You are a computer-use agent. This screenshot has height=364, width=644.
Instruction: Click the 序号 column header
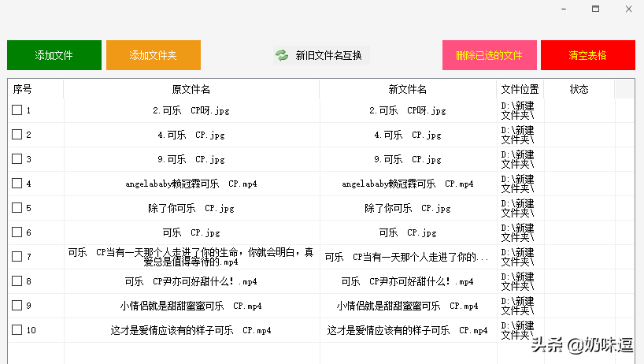coord(35,89)
